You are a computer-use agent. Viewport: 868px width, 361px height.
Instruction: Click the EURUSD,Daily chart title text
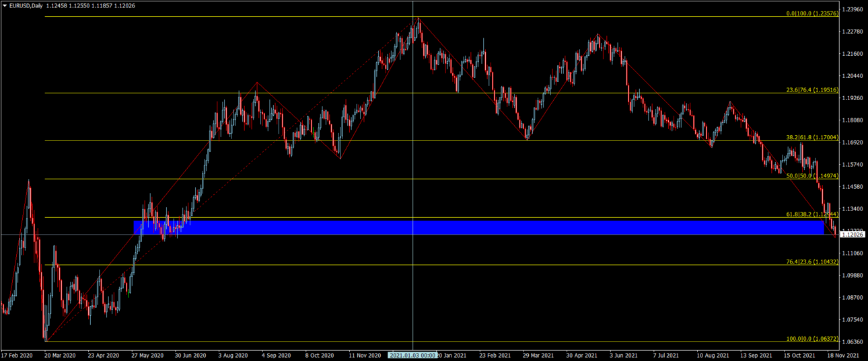[x=26, y=5]
